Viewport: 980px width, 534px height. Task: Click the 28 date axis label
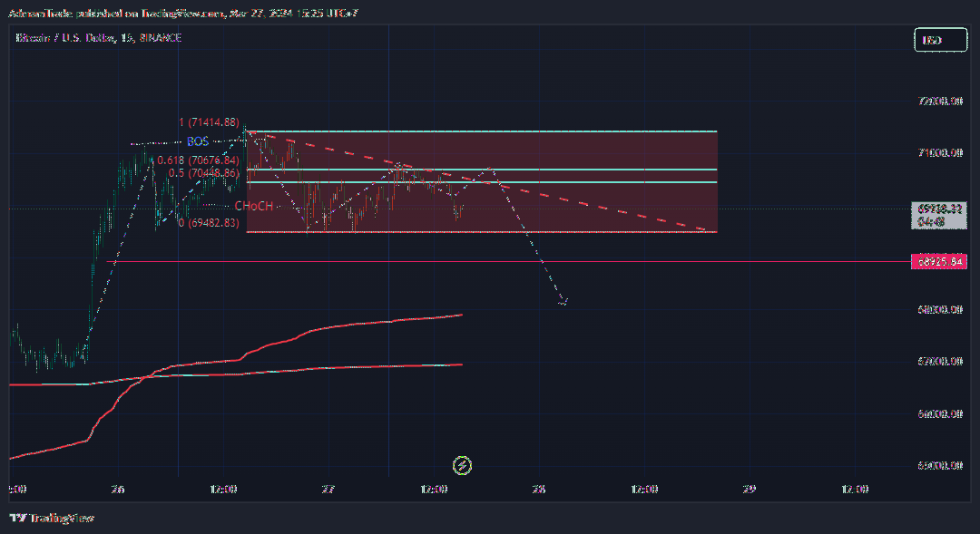point(539,489)
